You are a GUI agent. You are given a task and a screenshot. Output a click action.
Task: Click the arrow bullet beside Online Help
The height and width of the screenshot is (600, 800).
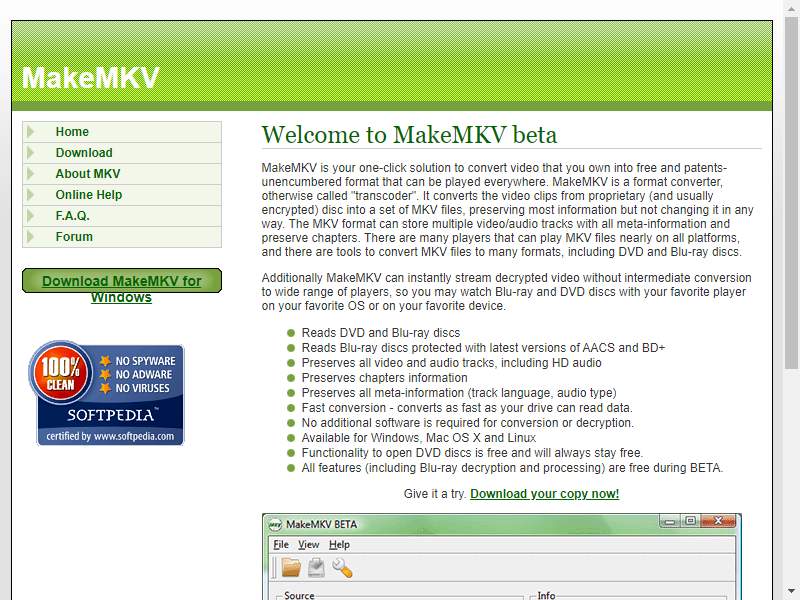click(x=31, y=194)
